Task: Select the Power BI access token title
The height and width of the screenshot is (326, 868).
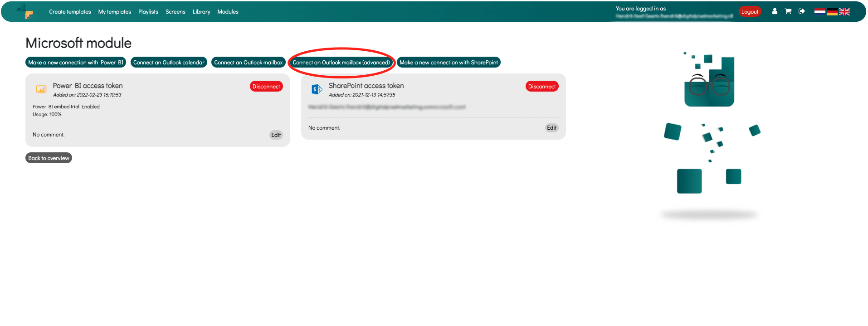Action: [88, 86]
